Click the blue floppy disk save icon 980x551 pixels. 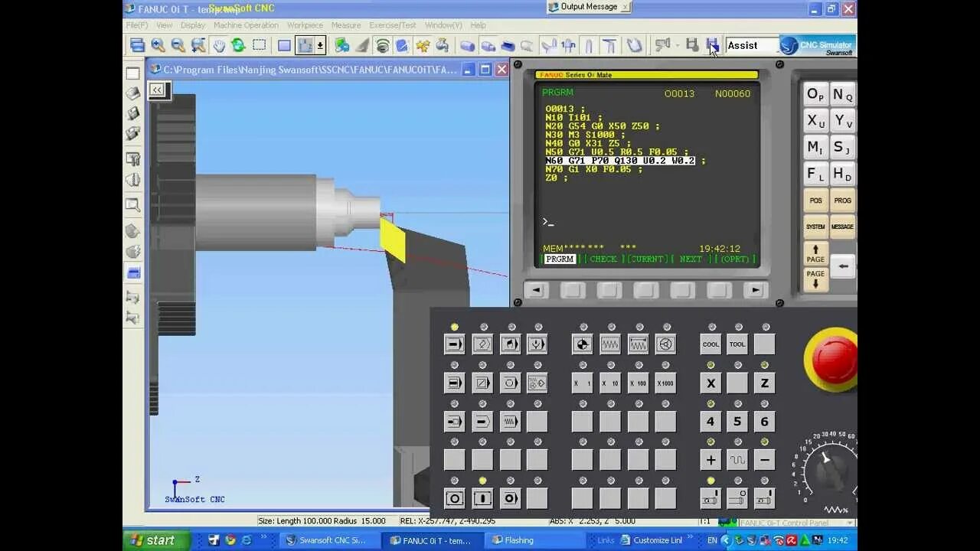712,44
